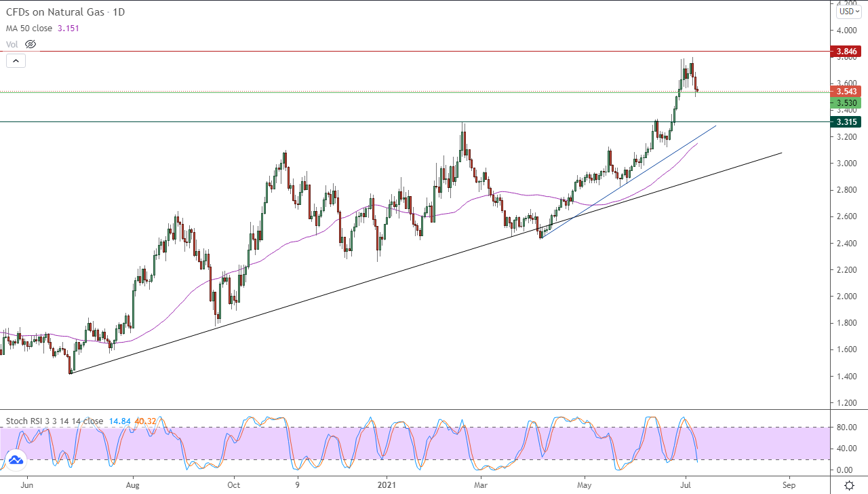The width and height of the screenshot is (868, 494).
Task: Click the 0.00 Stoch RSI axis label
Action: tap(843, 470)
